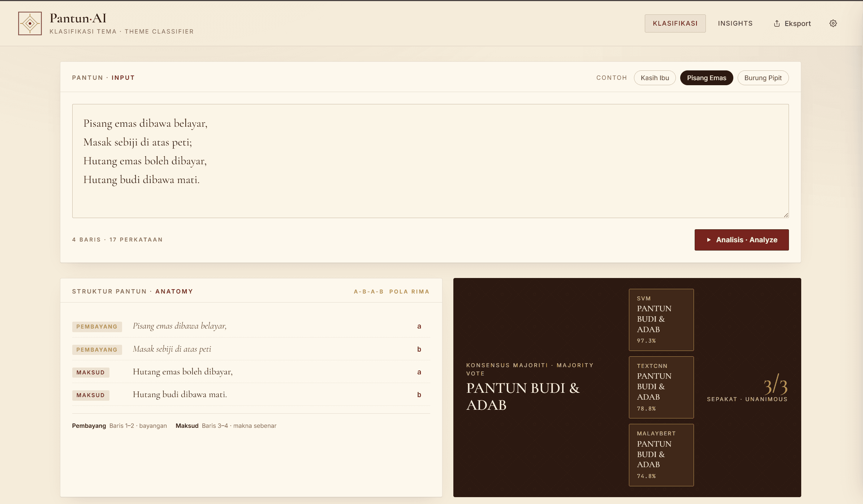Grab the textarea resize handle
The width and height of the screenshot is (863, 504).
point(786,215)
